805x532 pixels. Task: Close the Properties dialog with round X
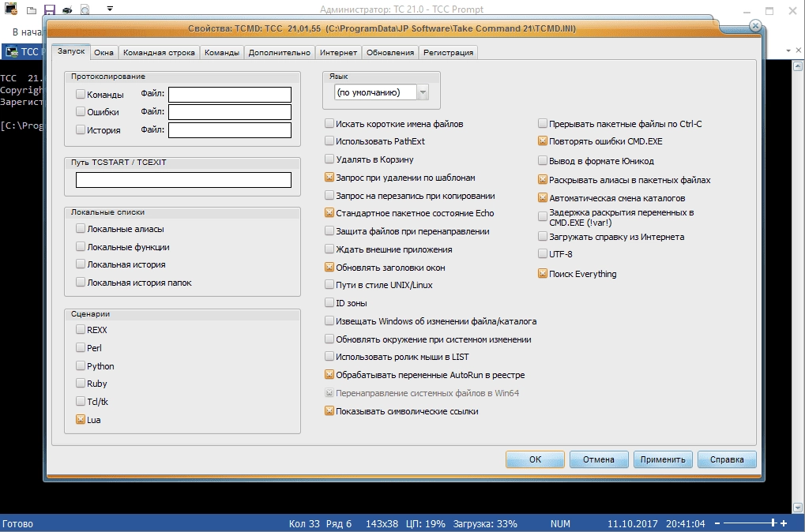point(755,25)
